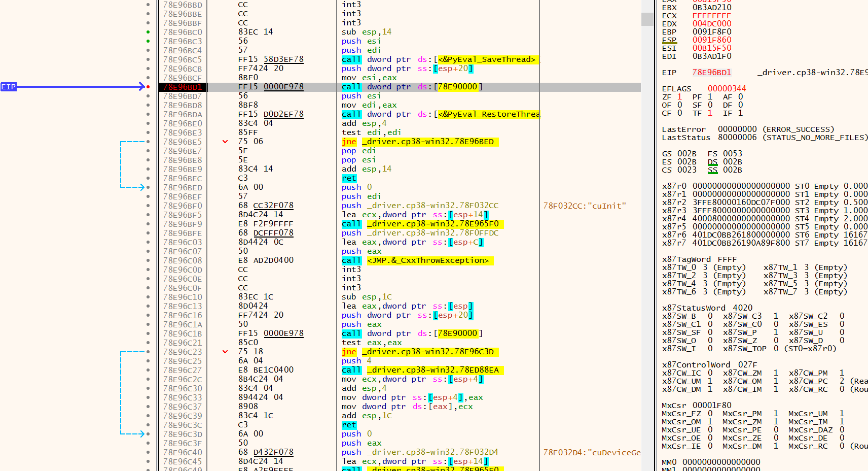The width and height of the screenshot is (868, 471).
Task: Select ECX register value FFFFFFFF
Action: pyautogui.click(x=712, y=16)
